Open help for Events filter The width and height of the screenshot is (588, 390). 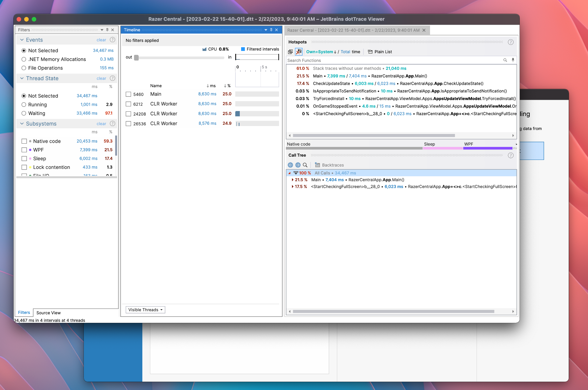click(112, 40)
